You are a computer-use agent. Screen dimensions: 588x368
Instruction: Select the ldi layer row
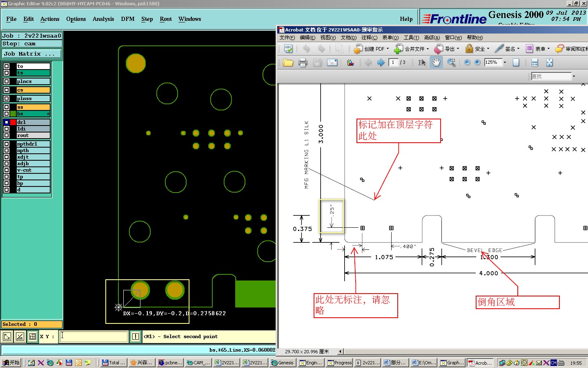[x=33, y=129]
